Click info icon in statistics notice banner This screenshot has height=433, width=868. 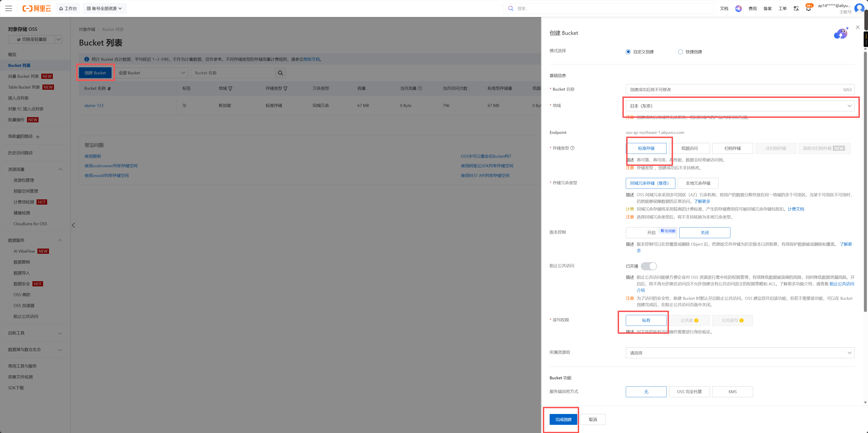[87, 59]
